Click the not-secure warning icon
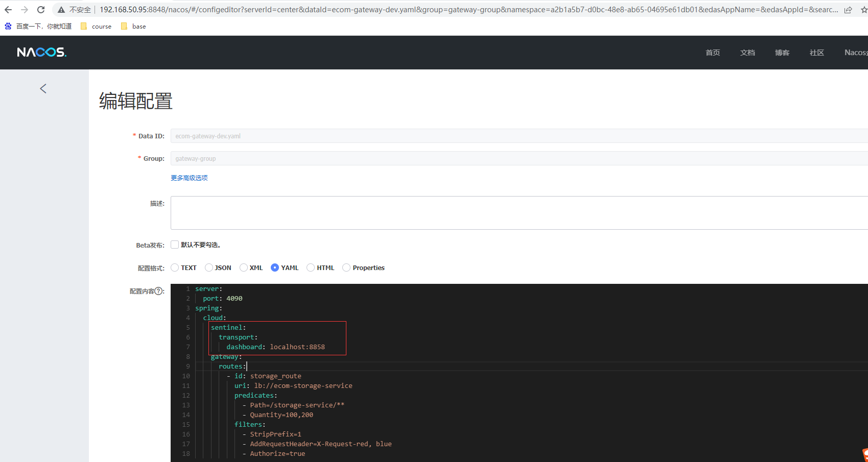Viewport: 868px width, 462px height. tap(61, 10)
